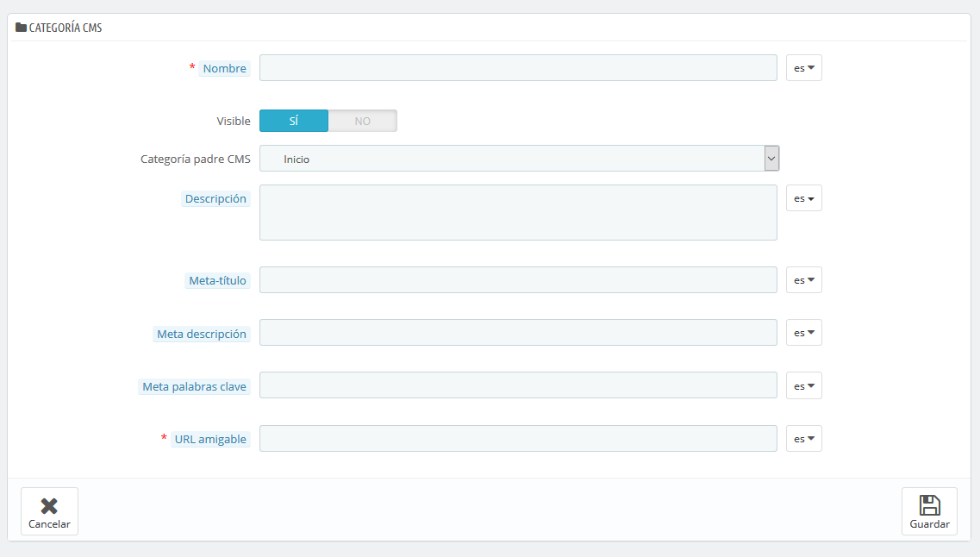Focus the Meta-título input field
980x557 pixels.
coord(518,280)
